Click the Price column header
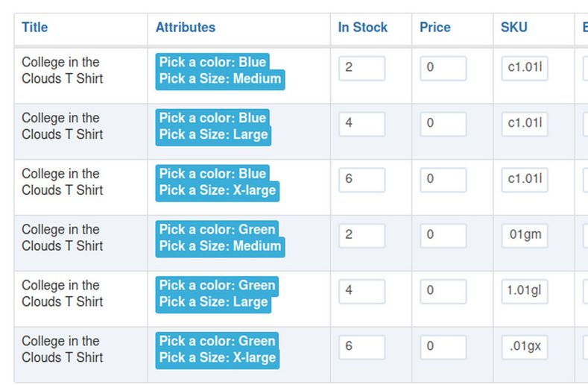This screenshot has width=588, height=385. (x=435, y=28)
